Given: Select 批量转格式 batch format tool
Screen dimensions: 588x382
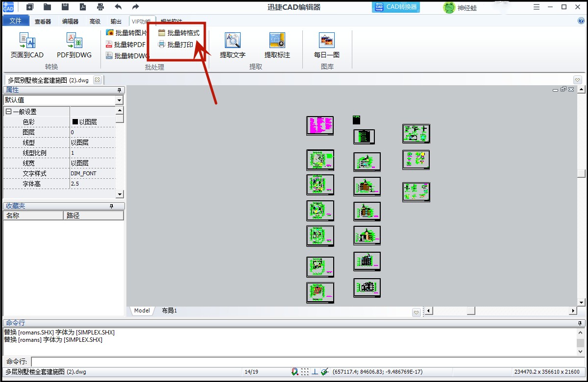Looking at the screenshot, I should [179, 33].
